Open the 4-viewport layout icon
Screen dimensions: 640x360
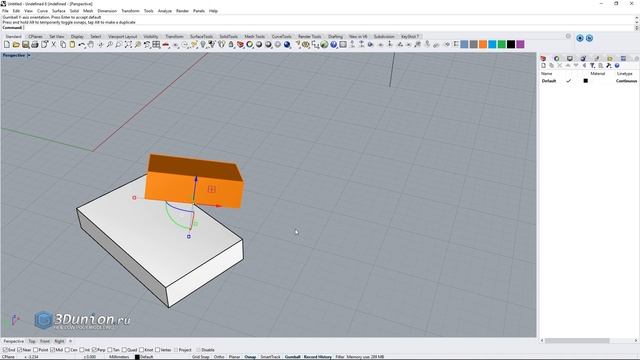tap(156, 44)
